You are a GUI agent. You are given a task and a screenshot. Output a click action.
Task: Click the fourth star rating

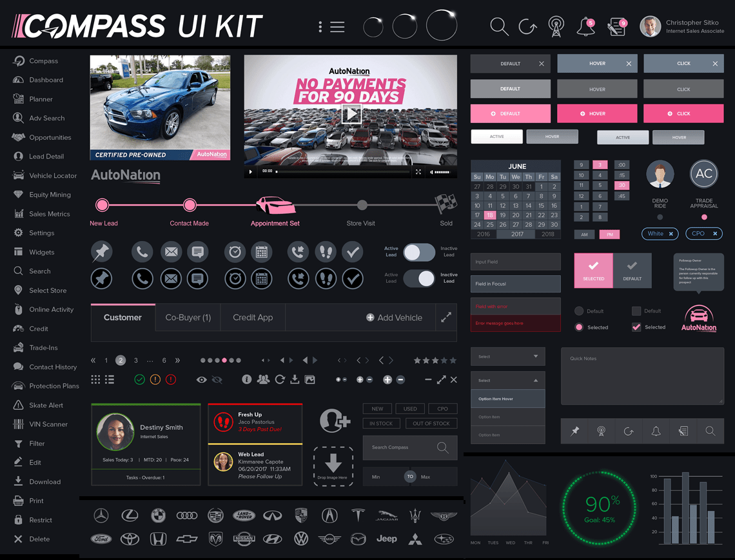coord(444,360)
